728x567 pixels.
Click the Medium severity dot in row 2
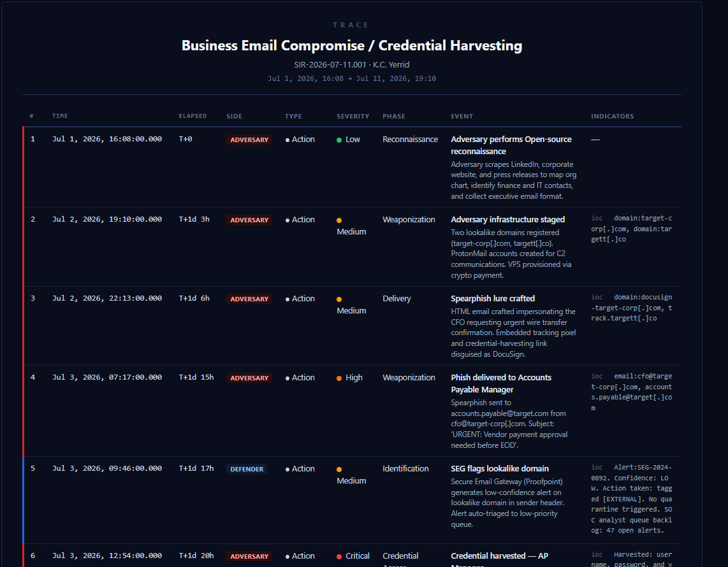(339, 220)
